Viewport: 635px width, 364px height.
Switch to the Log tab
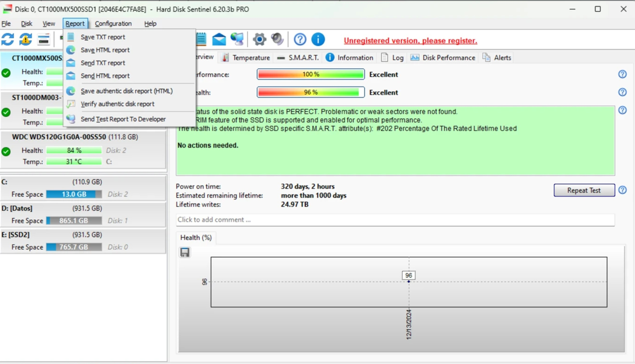click(x=392, y=58)
